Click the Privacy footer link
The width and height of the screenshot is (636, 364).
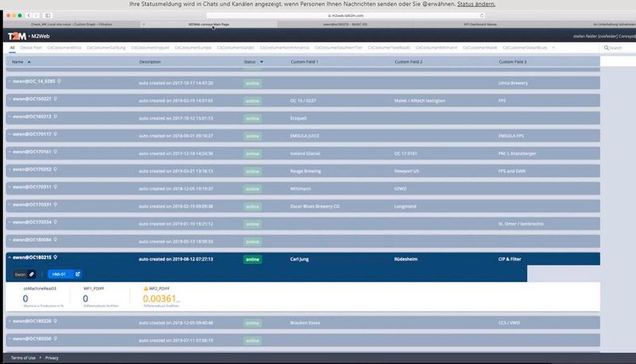pos(52,358)
